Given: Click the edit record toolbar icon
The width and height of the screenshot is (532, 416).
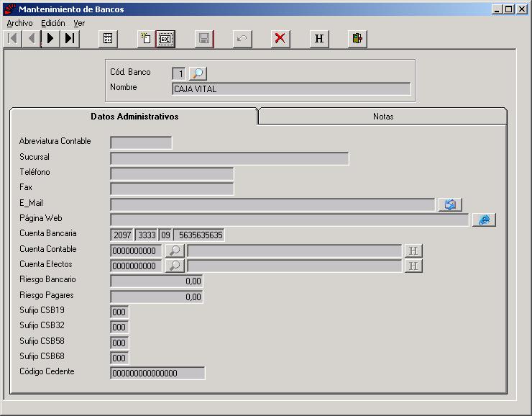Looking at the screenshot, I should click(165, 38).
